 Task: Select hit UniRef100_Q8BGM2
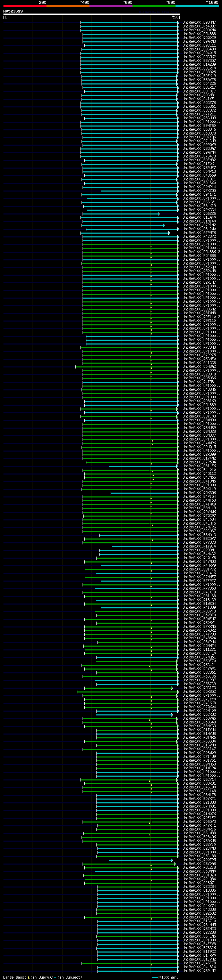199,309
